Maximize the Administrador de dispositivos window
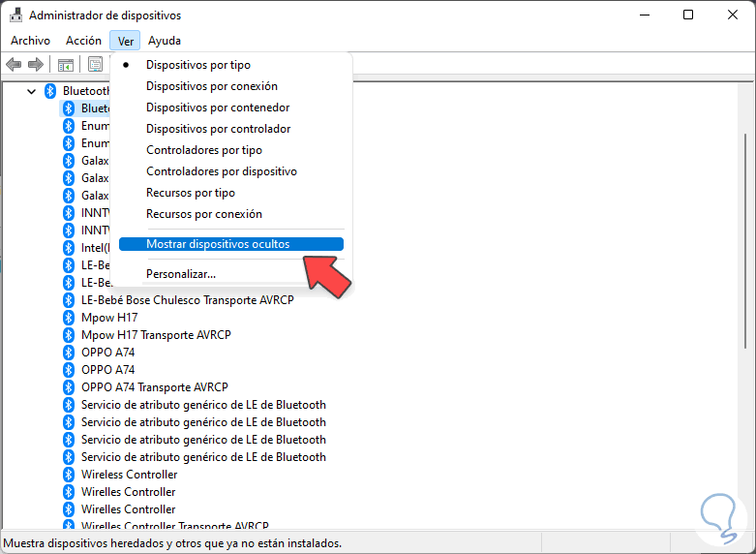This screenshot has height=554, width=756. pos(688,15)
